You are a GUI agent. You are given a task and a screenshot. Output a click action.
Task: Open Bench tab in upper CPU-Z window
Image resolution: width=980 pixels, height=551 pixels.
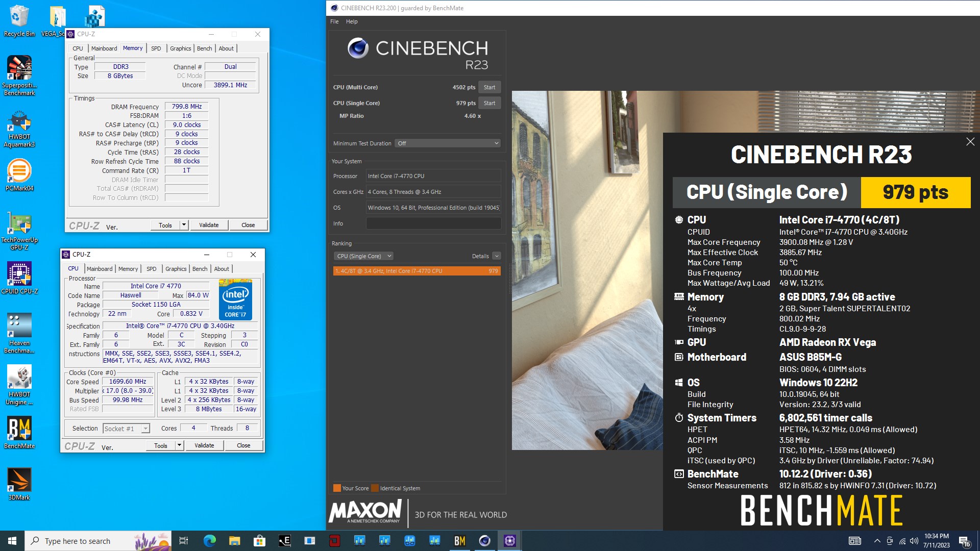[x=205, y=48]
